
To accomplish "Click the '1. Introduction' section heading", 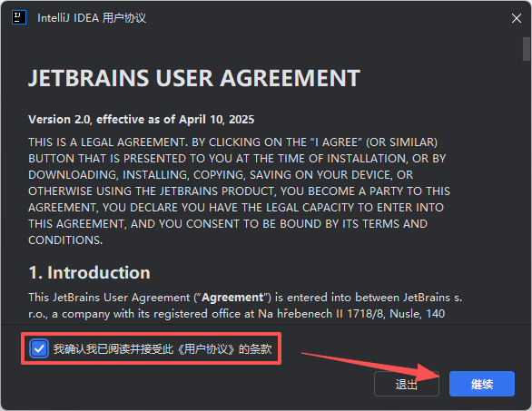I will point(89,273).
